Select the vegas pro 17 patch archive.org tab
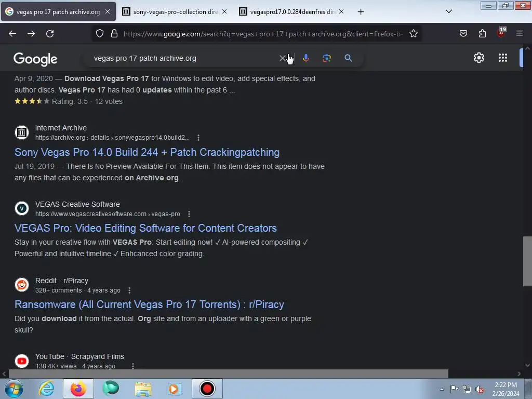 [x=58, y=12]
